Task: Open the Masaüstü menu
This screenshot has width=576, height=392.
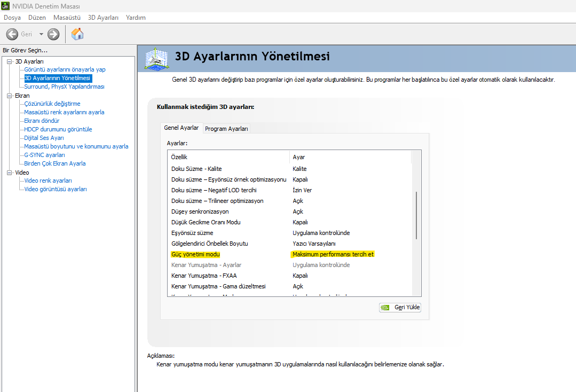Action: (x=67, y=18)
